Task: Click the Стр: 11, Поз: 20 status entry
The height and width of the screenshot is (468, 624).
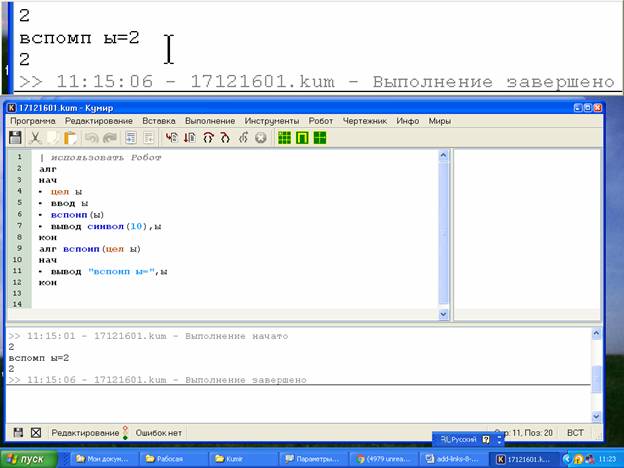Action: tap(524, 433)
